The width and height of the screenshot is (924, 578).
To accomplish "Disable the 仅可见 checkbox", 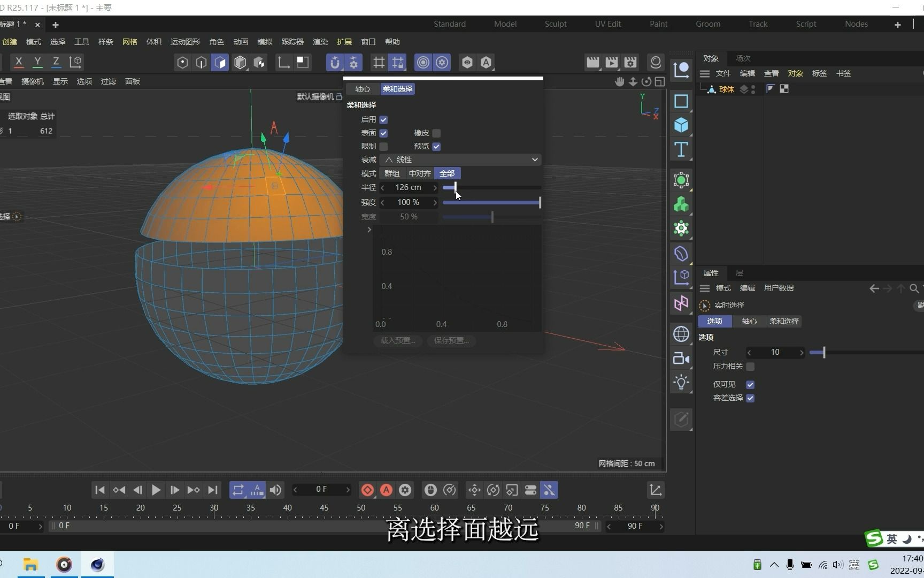I will [750, 384].
